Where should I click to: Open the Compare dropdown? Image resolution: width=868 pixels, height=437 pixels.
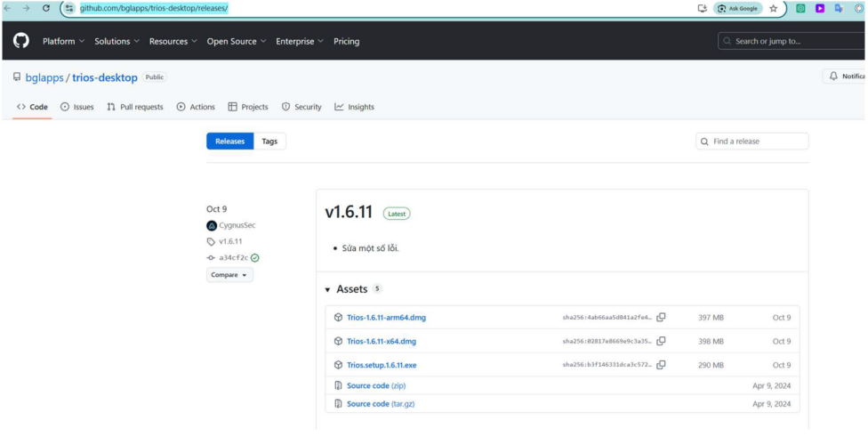pos(229,275)
